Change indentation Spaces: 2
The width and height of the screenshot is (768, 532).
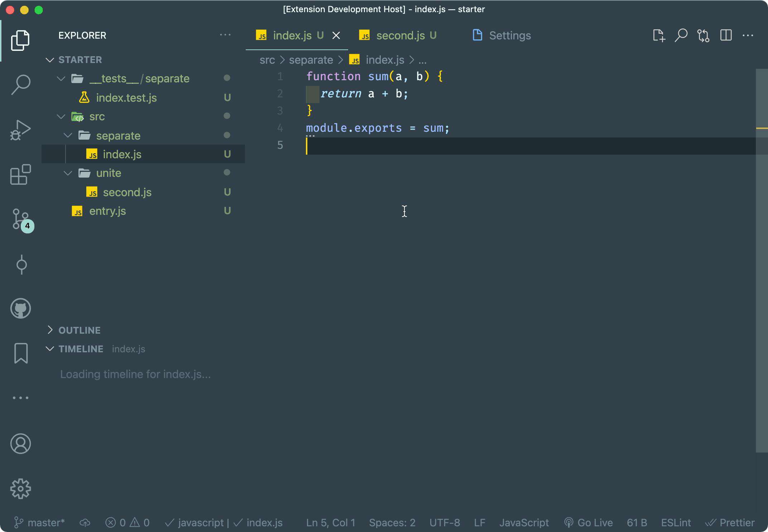tap(392, 523)
